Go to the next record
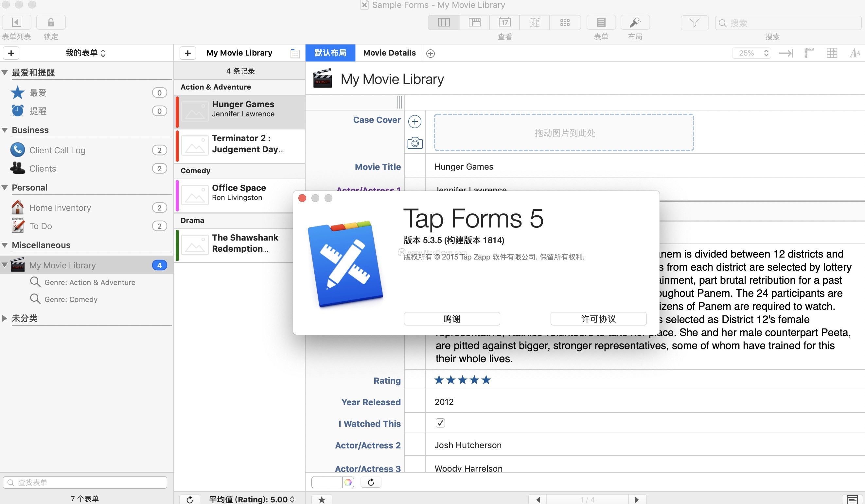This screenshot has height=504, width=865. (x=637, y=499)
